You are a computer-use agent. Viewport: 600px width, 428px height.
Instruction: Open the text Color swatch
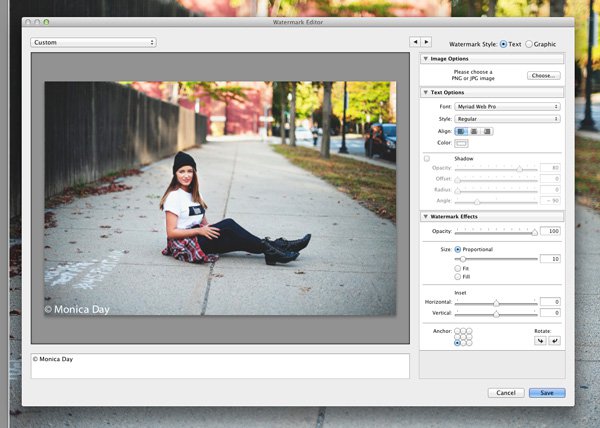pyautogui.click(x=462, y=144)
